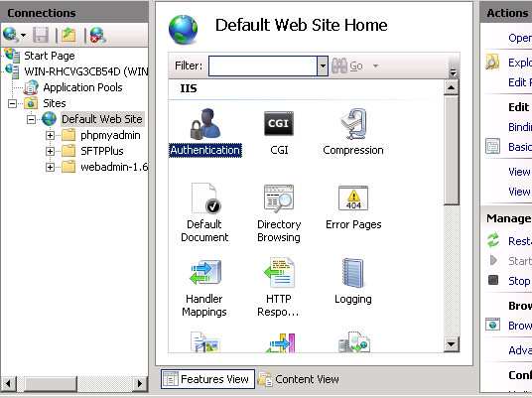The height and width of the screenshot is (398, 532).
Task: Select the WIN-RHCVG3CB54D server node
Action: pyautogui.click(x=85, y=71)
